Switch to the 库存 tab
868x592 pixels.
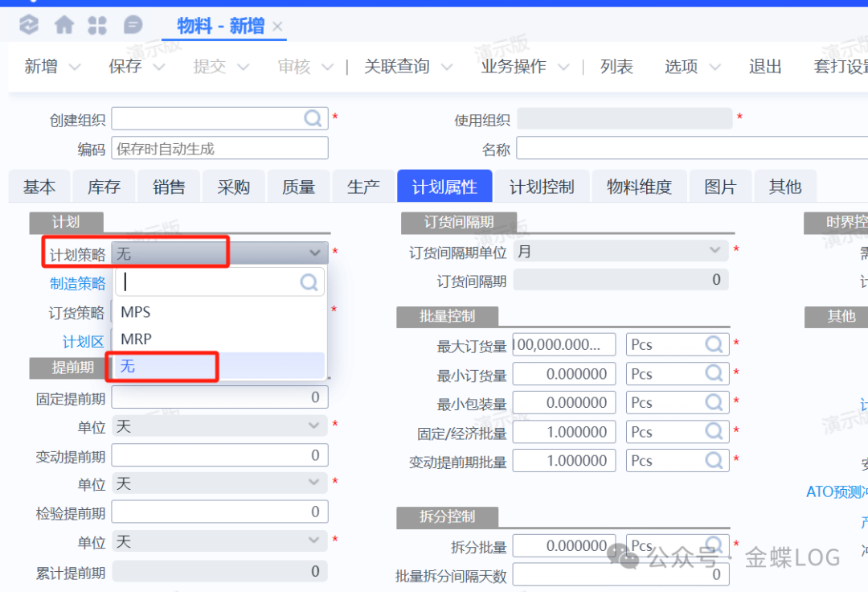point(104,187)
